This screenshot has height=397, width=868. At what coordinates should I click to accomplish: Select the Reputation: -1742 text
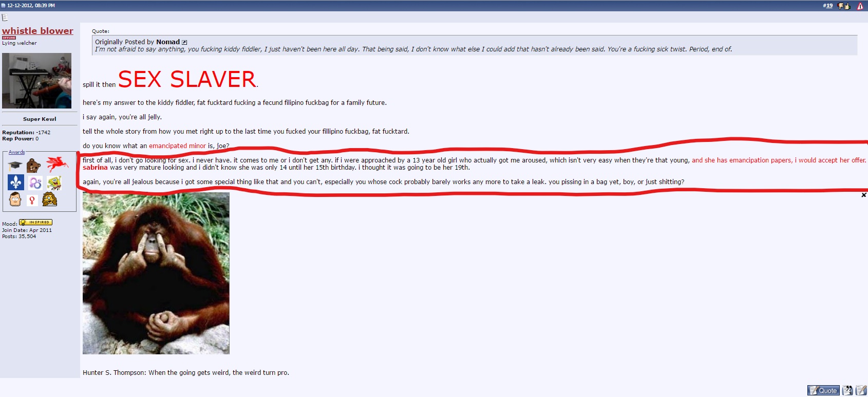(26, 133)
